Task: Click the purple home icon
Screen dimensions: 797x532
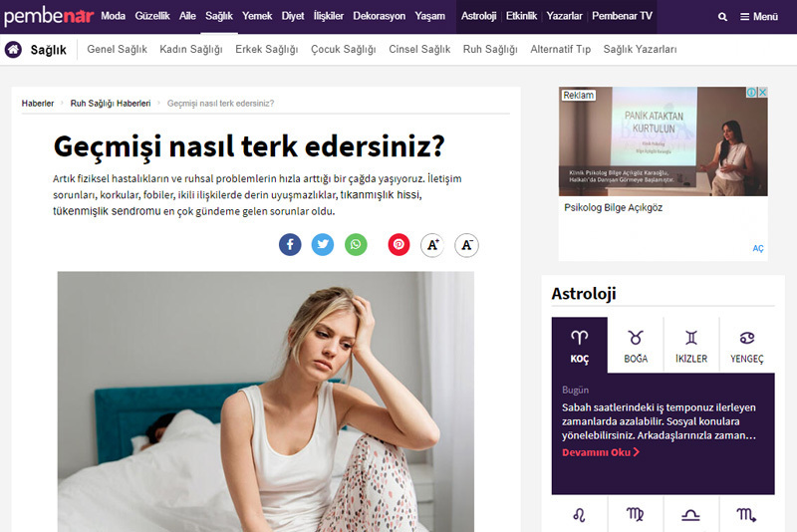Action: (13, 49)
